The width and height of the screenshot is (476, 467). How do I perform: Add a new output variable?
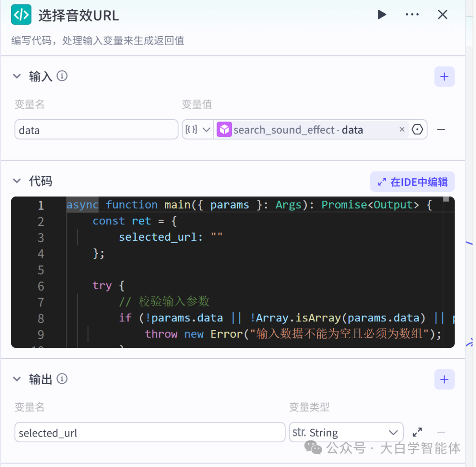point(444,379)
